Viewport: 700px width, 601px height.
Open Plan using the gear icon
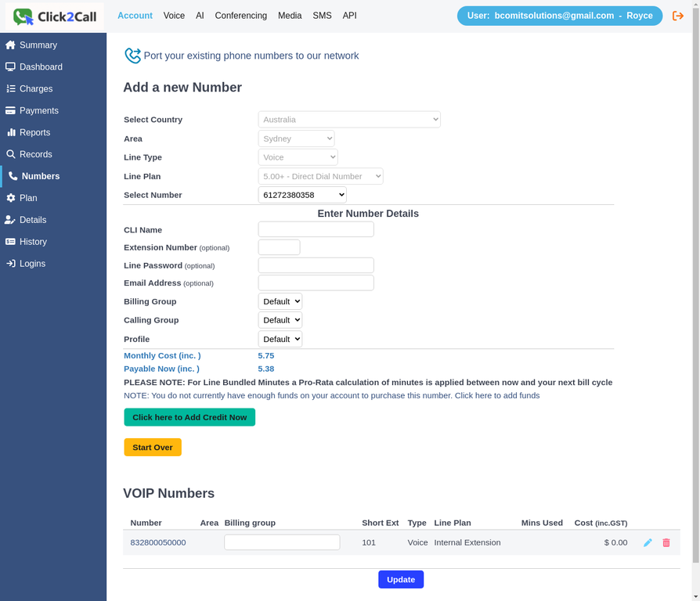[x=13, y=198]
